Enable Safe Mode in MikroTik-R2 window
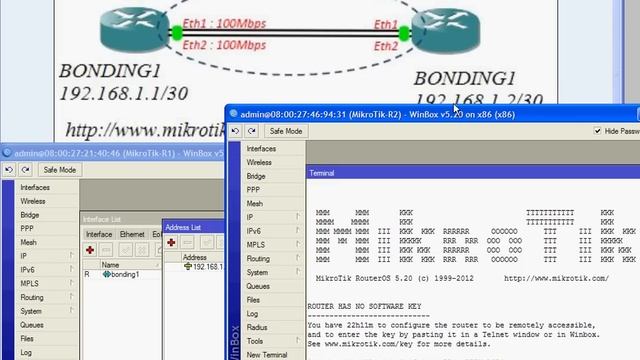This screenshot has height=360, width=640. [286, 131]
